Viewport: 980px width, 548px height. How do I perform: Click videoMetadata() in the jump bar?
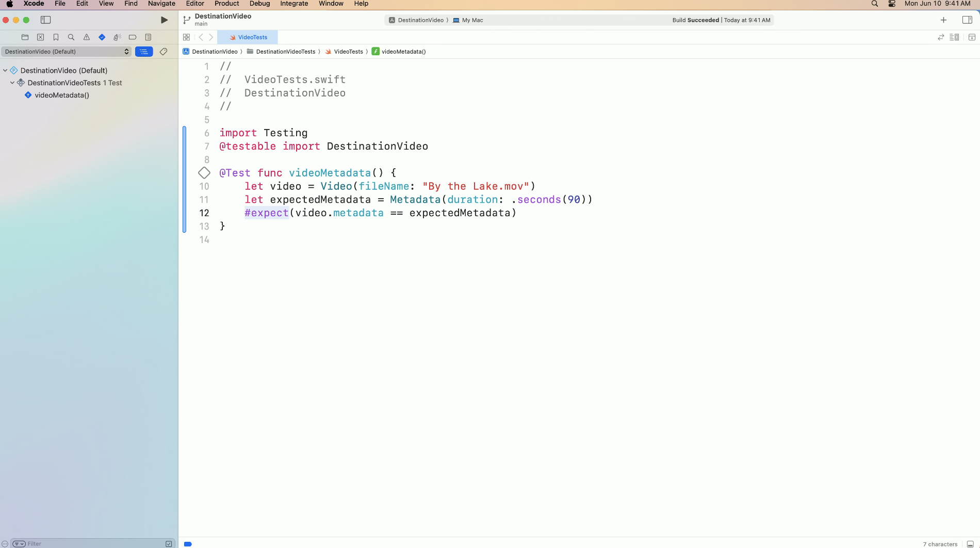[399, 52]
